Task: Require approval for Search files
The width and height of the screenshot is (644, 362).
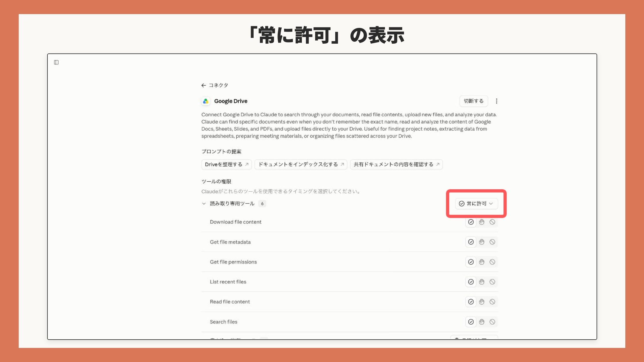Action: (x=482, y=322)
